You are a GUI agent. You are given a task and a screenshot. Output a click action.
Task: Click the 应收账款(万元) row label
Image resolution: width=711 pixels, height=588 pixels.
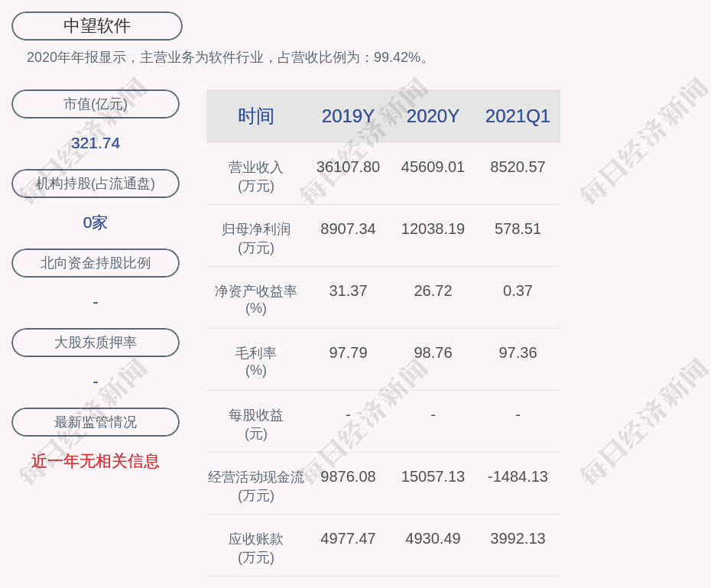(x=256, y=548)
